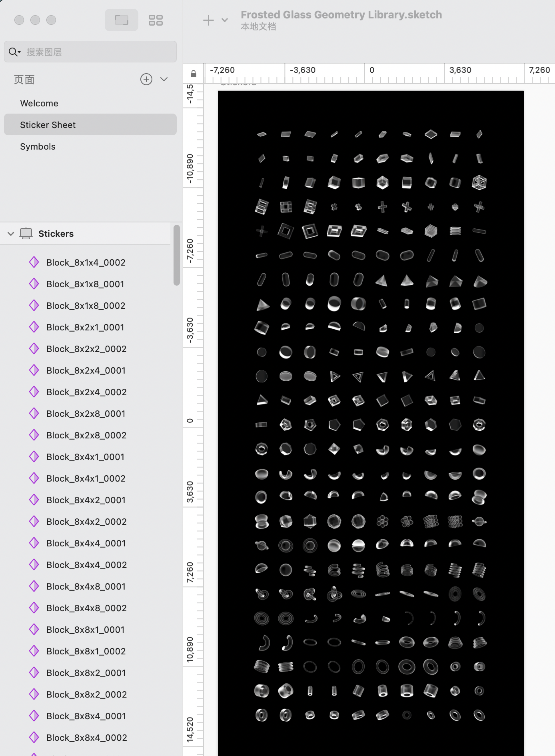The image size is (555, 756).
Task: Toggle the ruler lock icon
Action: tap(193, 73)
